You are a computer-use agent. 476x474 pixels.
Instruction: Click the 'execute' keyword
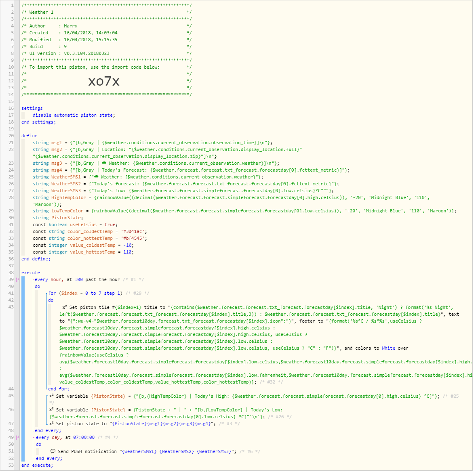click(x=31, y=274)
